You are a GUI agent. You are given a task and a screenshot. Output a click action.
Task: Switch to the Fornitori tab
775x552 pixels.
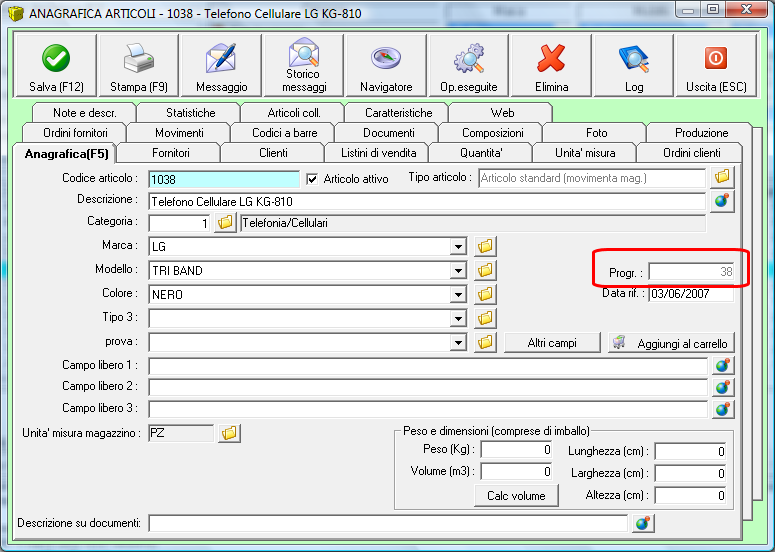tap(171, 153)
